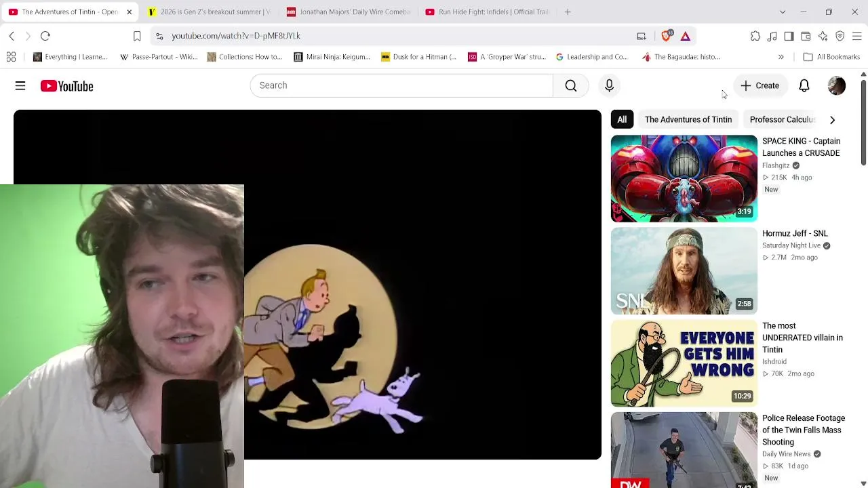Screen dimensions: 868x488
Task: Toggle the browser sidebar panel
Action: (789, 36)
